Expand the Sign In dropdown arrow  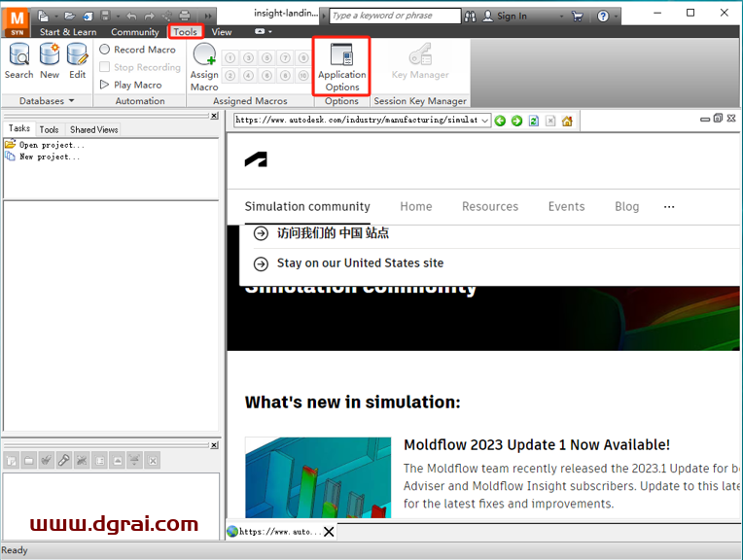click(561, 17)
